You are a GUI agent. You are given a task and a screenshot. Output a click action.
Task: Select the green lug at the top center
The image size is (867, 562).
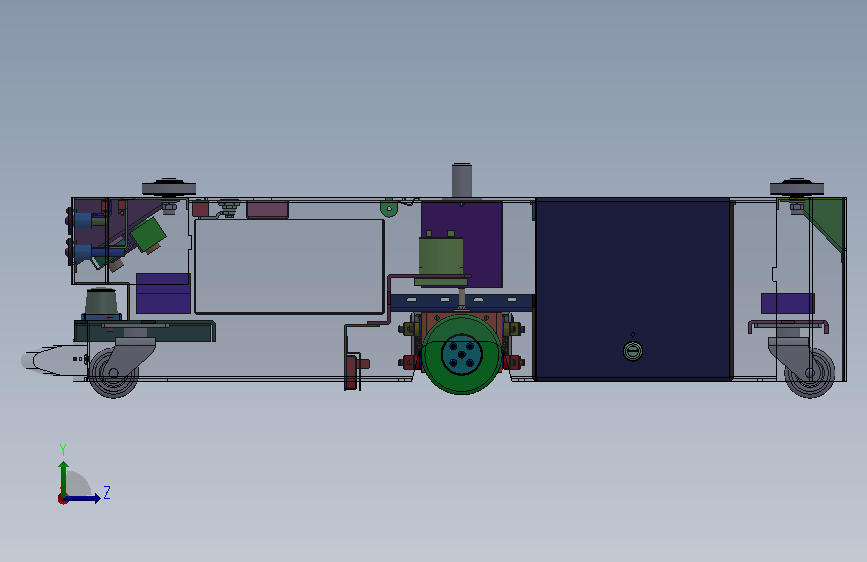(389, 208)
